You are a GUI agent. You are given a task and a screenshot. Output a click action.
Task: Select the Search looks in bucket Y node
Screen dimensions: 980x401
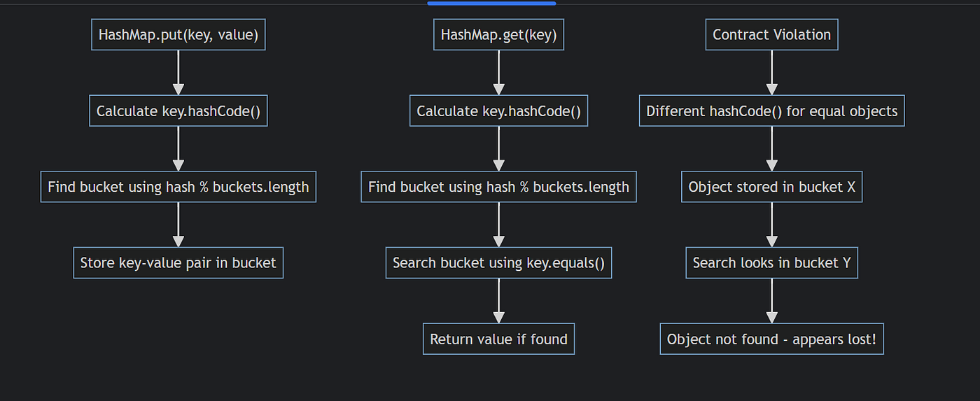point(771,263)
